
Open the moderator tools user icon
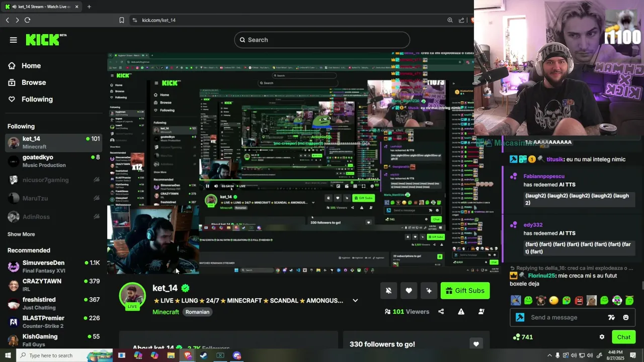pyautogui.click(x=481, y=312)
